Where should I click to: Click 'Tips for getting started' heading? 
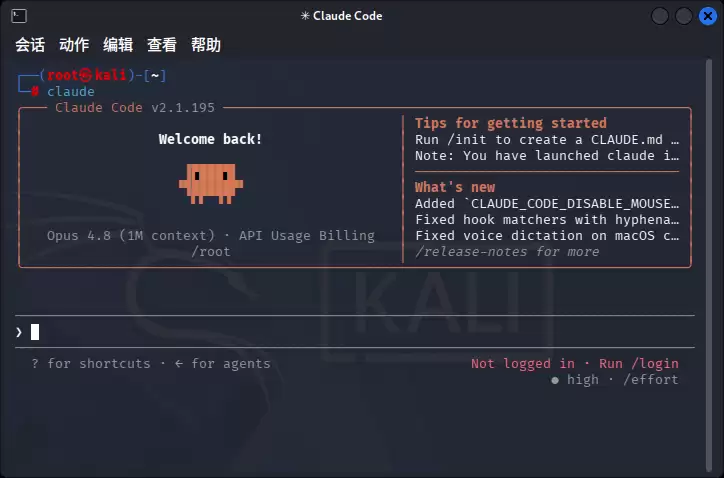pos(511,123)
